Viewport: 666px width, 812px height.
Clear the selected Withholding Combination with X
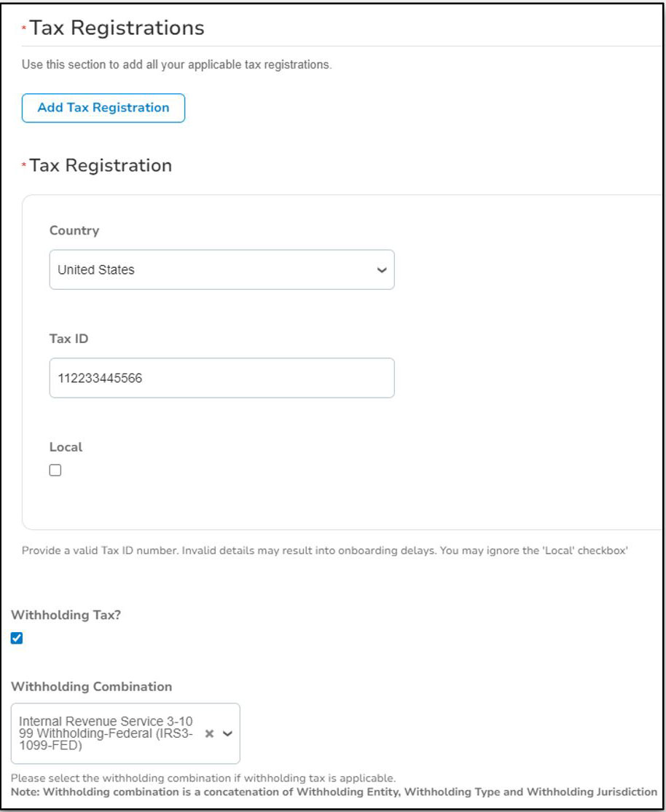tap(210, 734)
